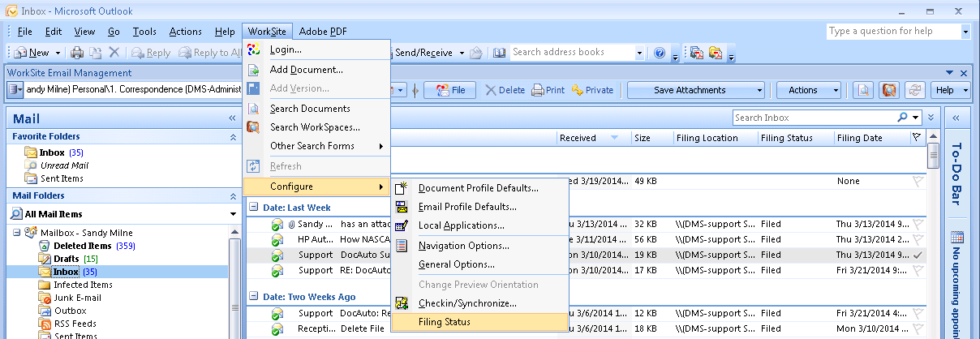Image resolution: width=980 pixels, height=339 pixels.
Task: Click the Checkin/Synchronize icon
Action: (x=402, y=303)
